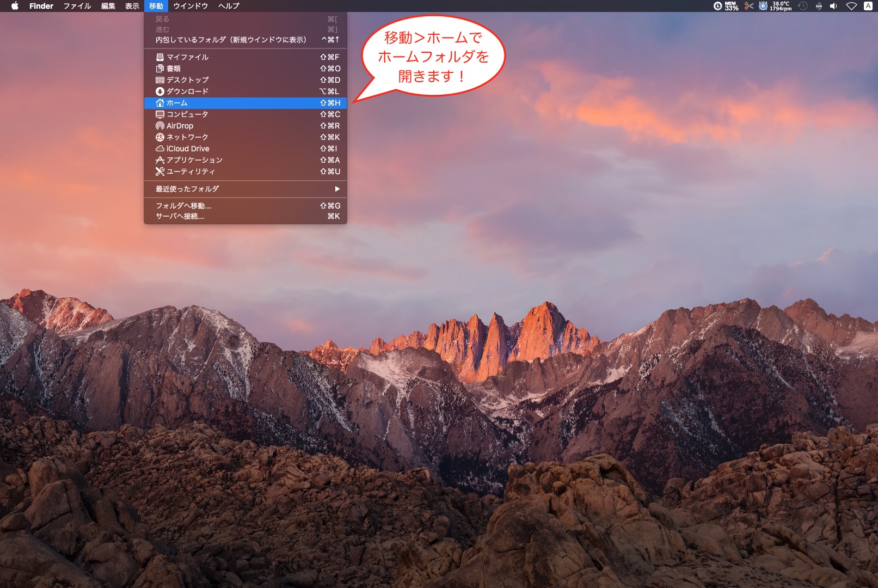
Task: Open the ファイル menu
Action: click(77, 6)
